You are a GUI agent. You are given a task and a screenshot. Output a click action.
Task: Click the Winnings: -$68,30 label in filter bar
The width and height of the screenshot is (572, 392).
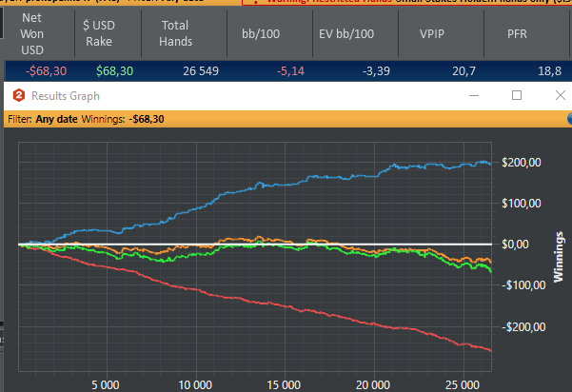pos(123,119)
